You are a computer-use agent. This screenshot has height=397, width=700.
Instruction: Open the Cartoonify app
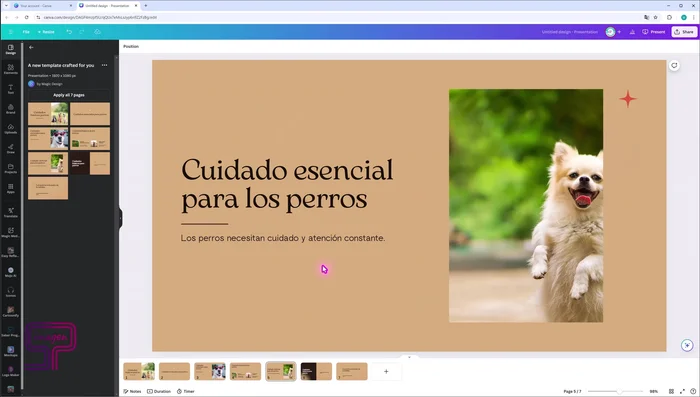tap(11, 311)
